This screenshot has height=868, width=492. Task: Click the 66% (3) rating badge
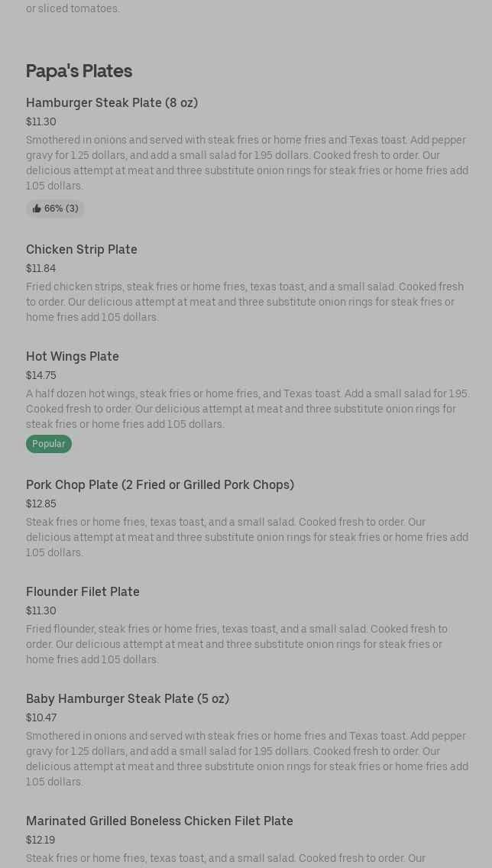coord(55,209)
